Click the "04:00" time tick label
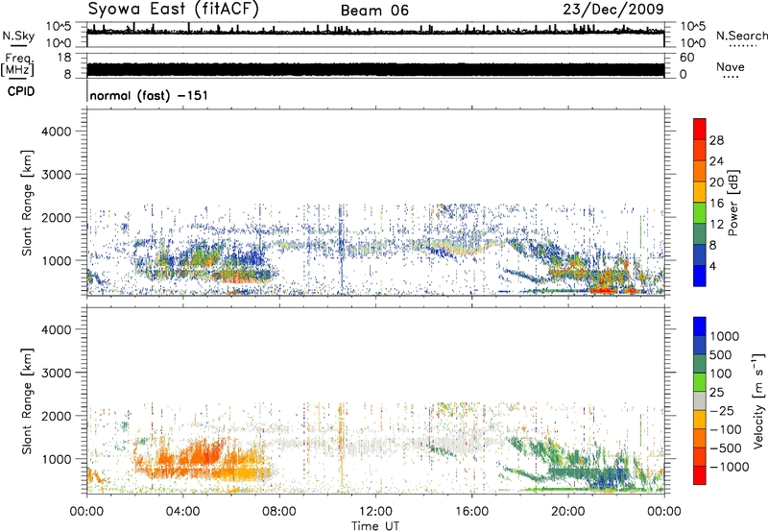This screenshot has width=768, height=532. coord(182,512)
